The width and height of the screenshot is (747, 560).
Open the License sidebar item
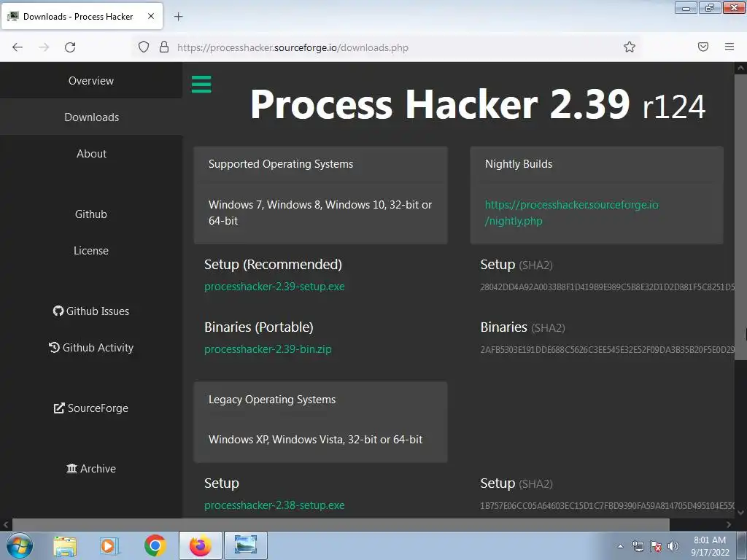(91, 251)
